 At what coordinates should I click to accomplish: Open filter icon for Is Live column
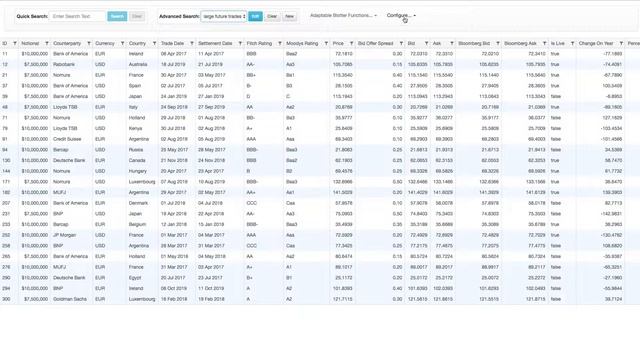[x=572, y=43]
